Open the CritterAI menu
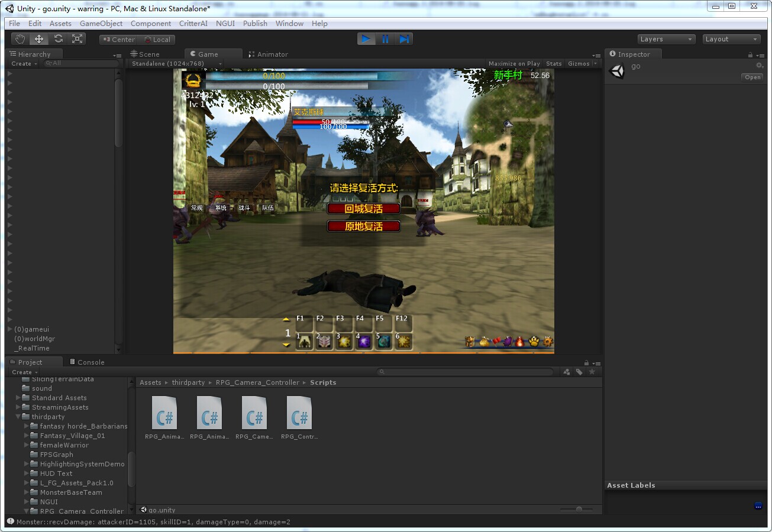This screenshot has height=532, width=772. (193, 24)
